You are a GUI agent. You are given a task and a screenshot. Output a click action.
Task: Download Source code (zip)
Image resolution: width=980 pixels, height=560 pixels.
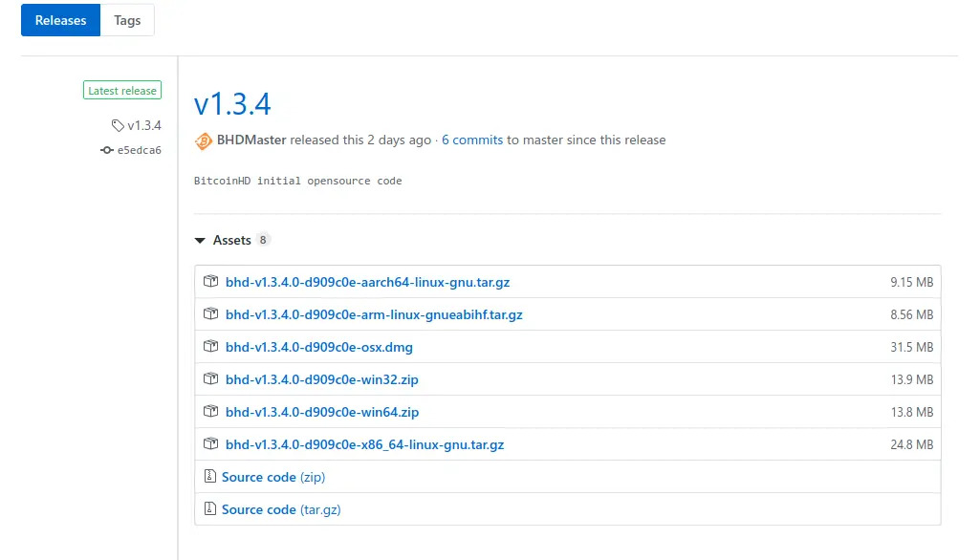tap(273, 477)
